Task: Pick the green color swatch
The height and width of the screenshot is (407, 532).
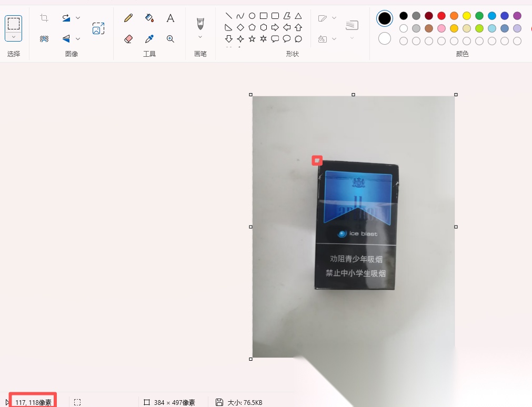Action: 479,16
